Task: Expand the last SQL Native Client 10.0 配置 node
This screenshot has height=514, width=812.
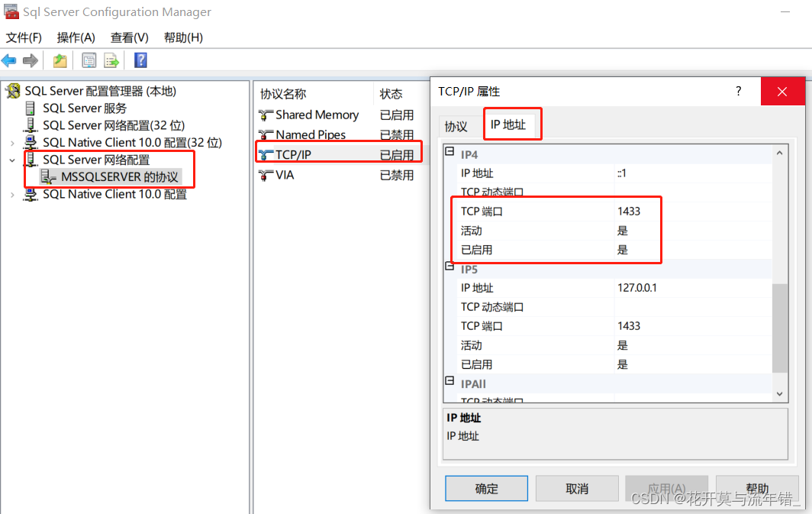Action: point(12,195)
